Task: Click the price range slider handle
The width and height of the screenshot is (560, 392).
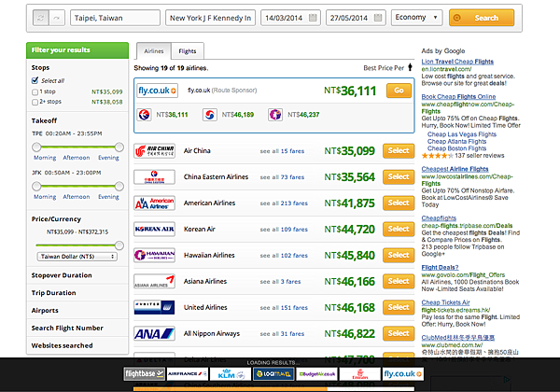Action: pyautogui.click(x=119, y=245)
